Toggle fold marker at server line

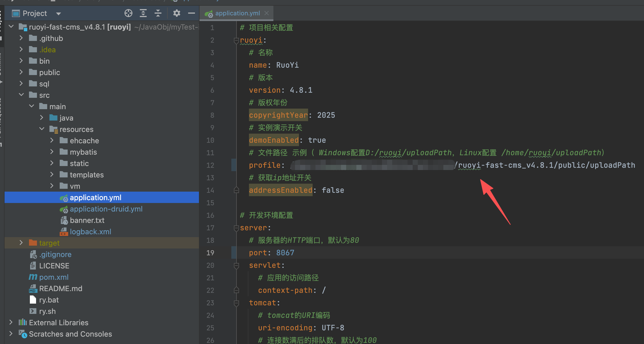236,228
